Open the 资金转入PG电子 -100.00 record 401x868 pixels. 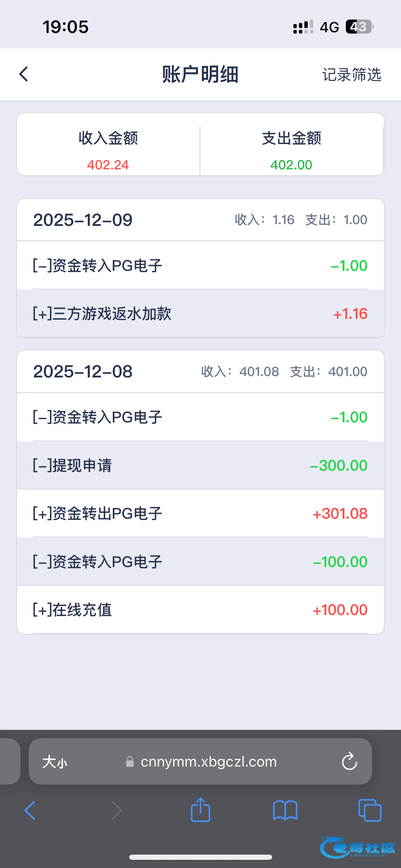pyautogui.click(x=200, y=562)
